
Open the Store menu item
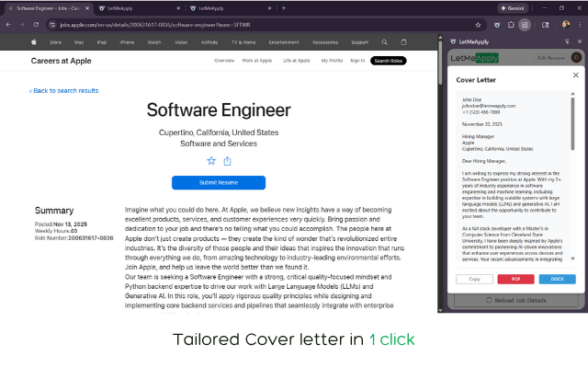pos(55,42)
